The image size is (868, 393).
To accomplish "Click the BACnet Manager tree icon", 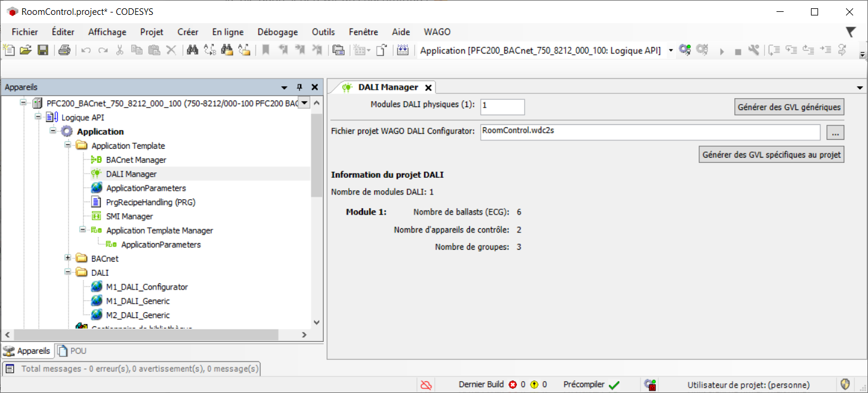I will click(96, 160).
